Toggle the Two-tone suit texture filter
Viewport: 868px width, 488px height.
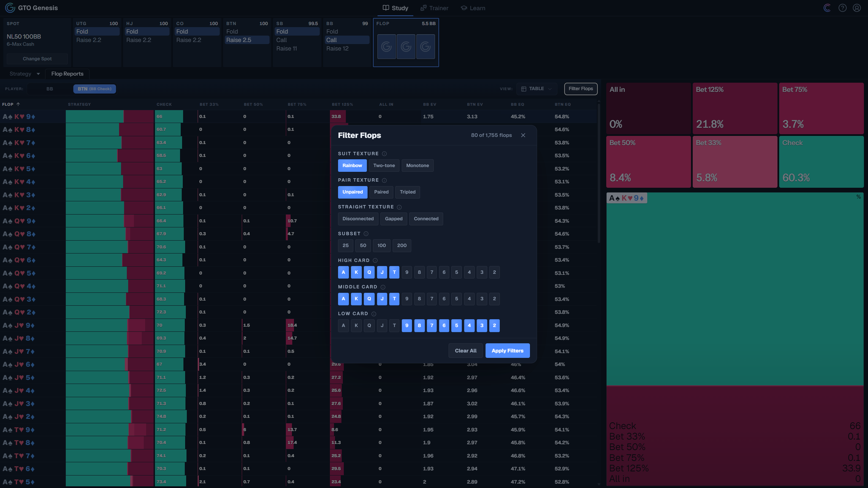pyautogui.click(x=384, y=166)
